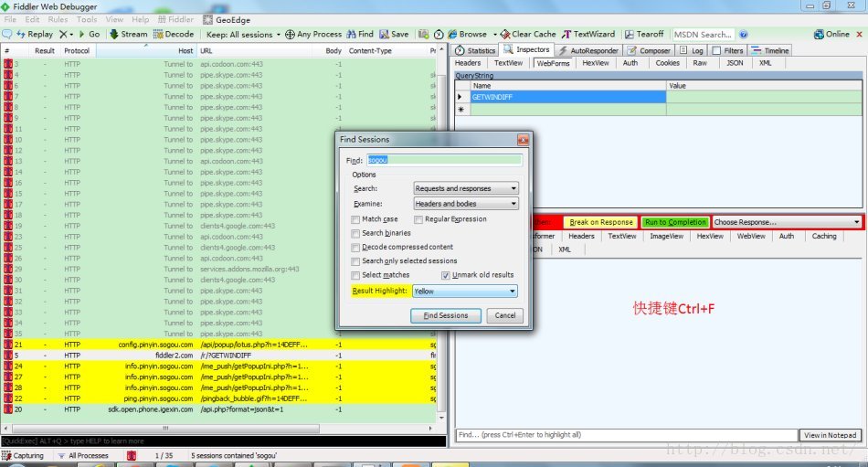Viewport: 868px width, 467px height.
Task: Select the response ImageView tab
Action: tap(666, 236)
